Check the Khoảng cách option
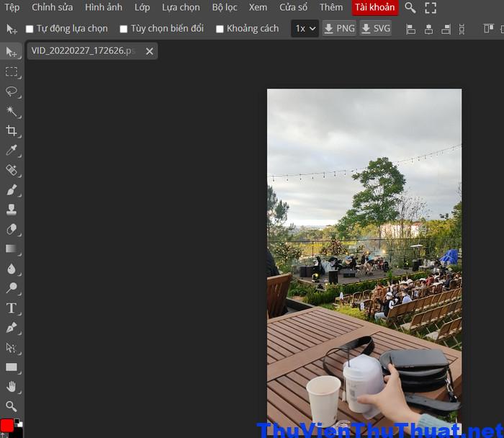Viewport: 504px width, 438px height. click(220, 30)
